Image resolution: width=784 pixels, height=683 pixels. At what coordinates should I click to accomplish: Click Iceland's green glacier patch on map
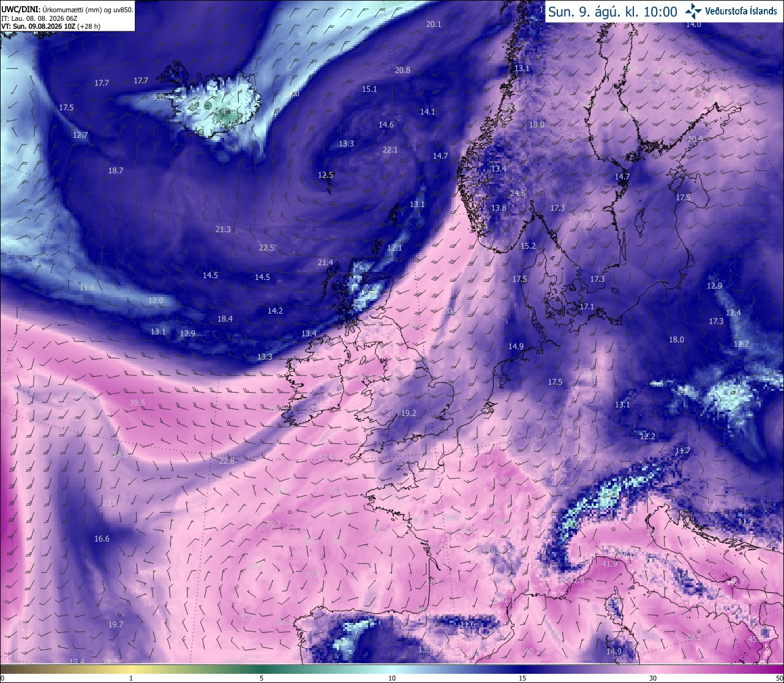224,113
